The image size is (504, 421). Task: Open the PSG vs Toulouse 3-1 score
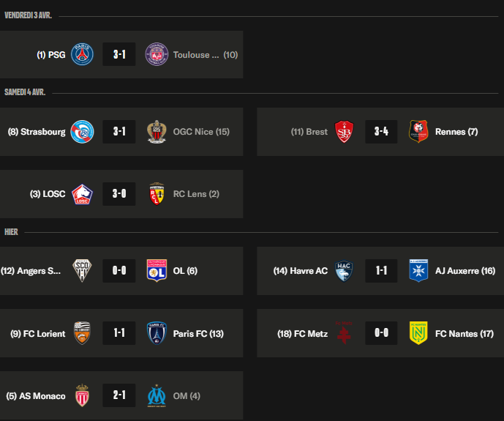click(119, 55)
